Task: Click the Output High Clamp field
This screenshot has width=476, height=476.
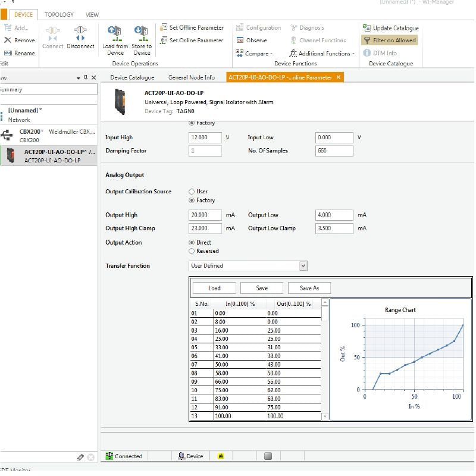Action: click(205, 228)
